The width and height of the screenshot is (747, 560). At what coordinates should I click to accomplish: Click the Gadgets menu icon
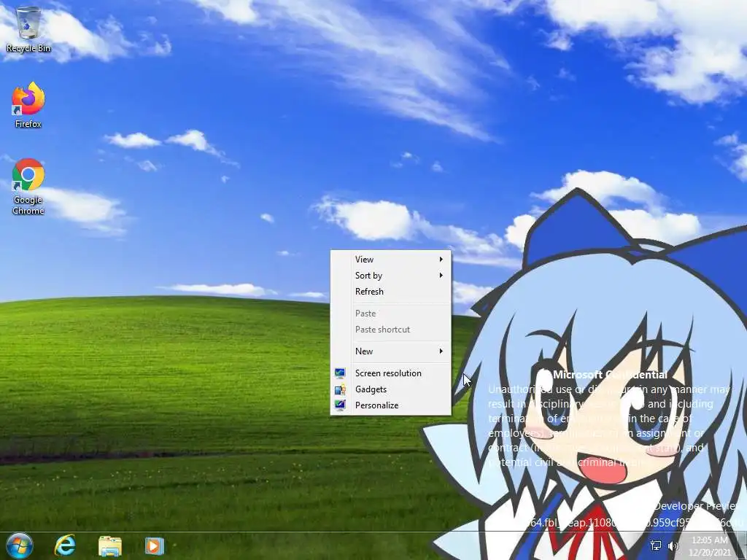340,389
